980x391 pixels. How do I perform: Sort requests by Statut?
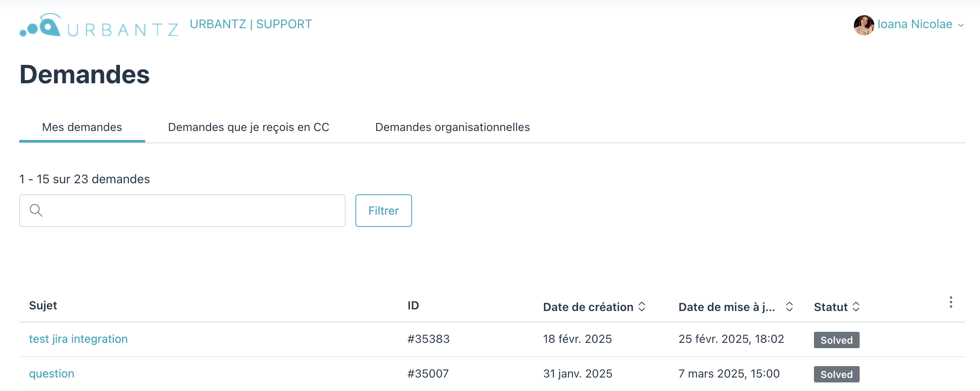point(836,307)
